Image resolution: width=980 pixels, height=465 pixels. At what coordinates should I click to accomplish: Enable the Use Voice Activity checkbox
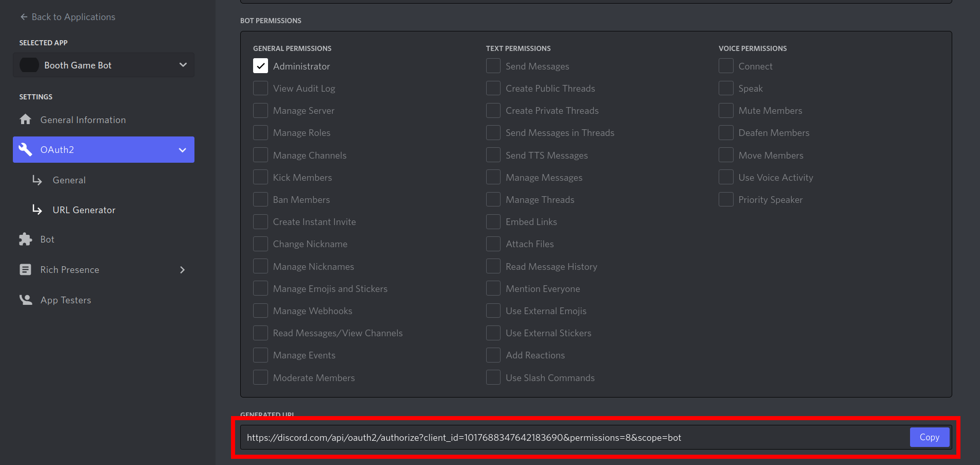click(726, 177)
